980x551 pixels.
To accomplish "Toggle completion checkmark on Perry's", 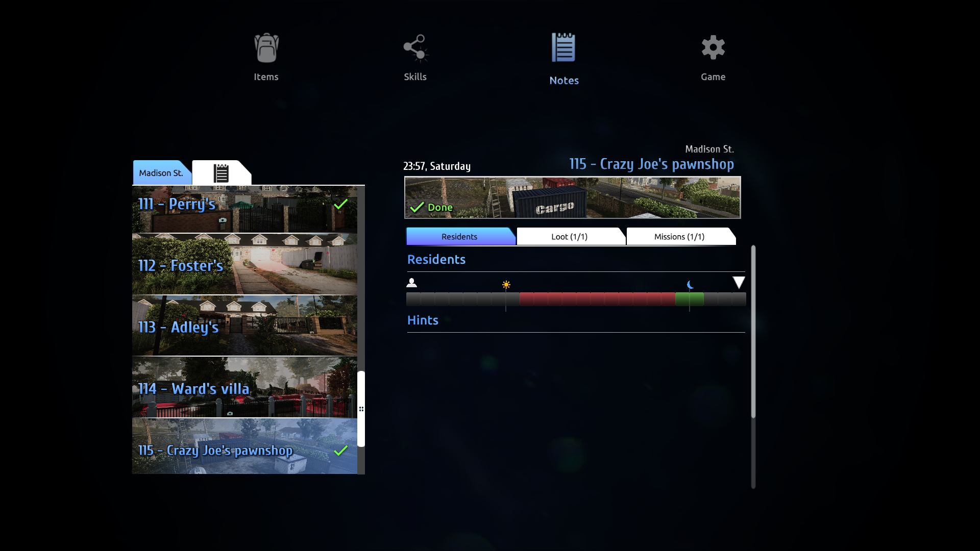I will point(341,205).
